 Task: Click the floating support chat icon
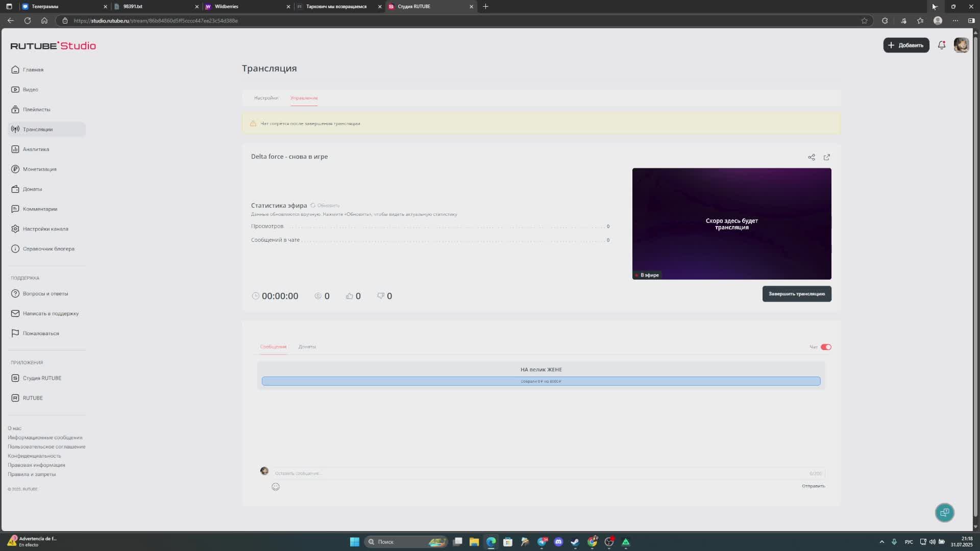pyautogui.click(x=944, y=512)
